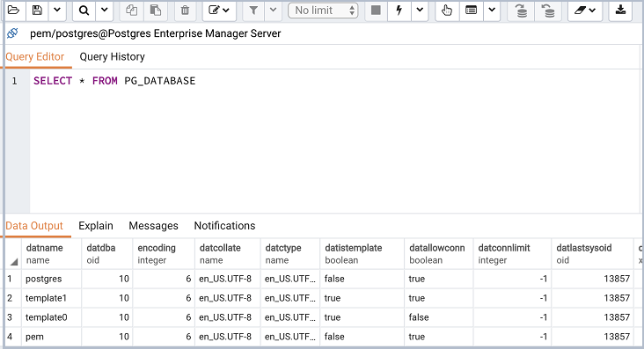644x349 pixels.
Task: Open the No limit row limit selector
Action: (x=323, y=11)
